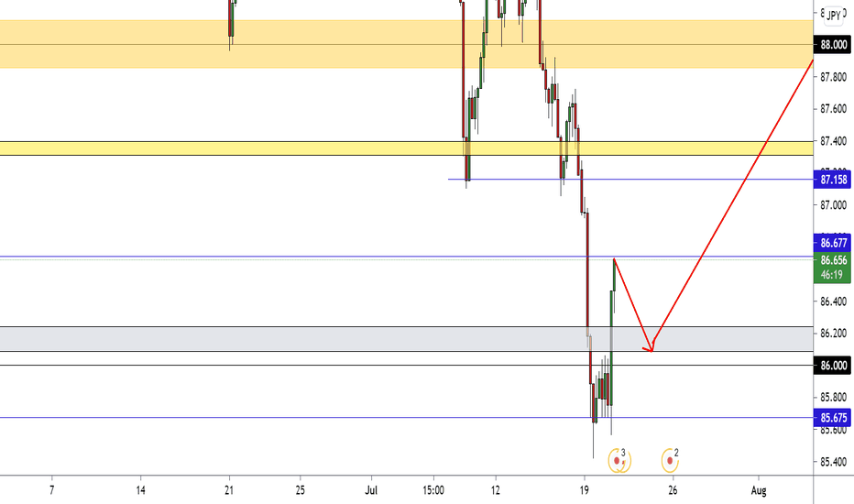Click the 14 date label on time axis

140,490
